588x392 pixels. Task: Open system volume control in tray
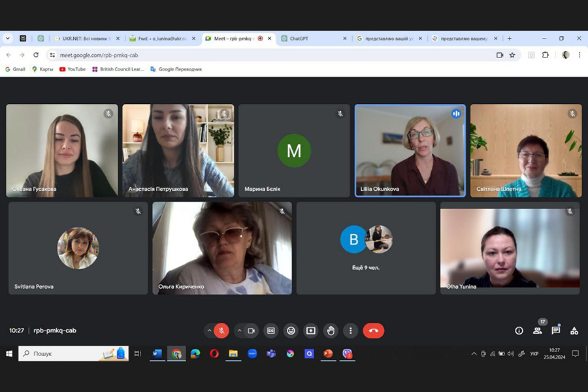coord(511,353)
